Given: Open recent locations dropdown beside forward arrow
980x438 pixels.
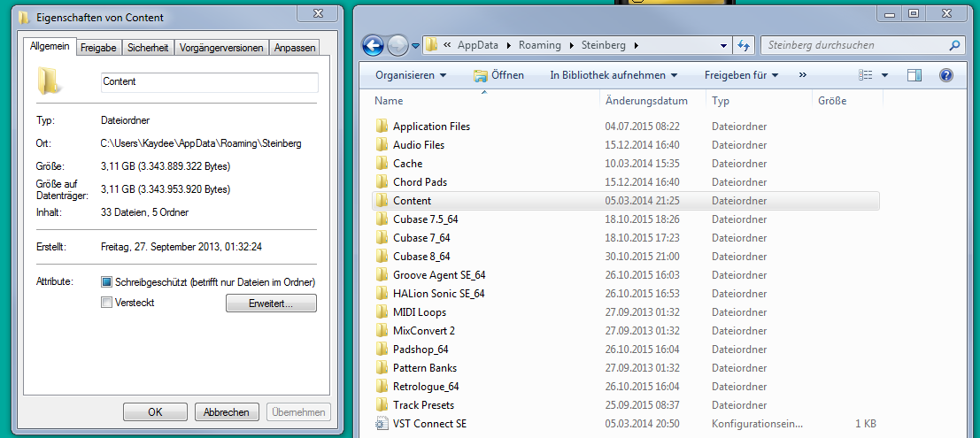Looking at the screenshot, I should (415, 46).
